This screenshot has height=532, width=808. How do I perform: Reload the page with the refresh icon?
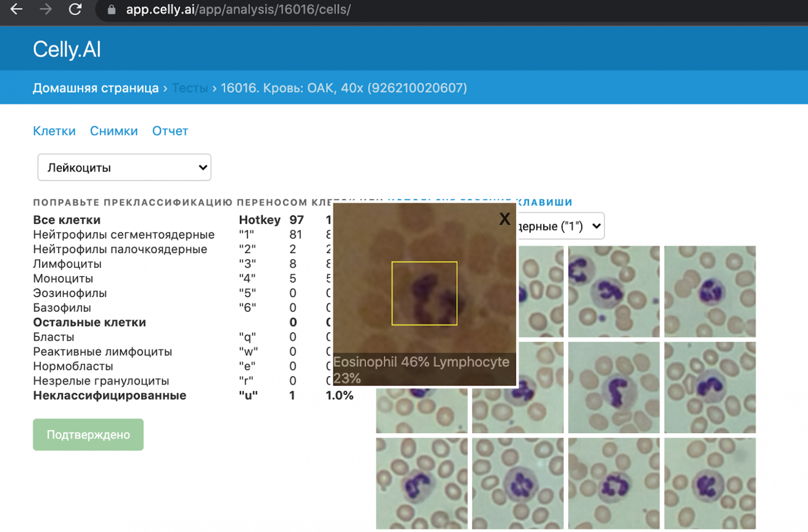(x=75, y=9)
